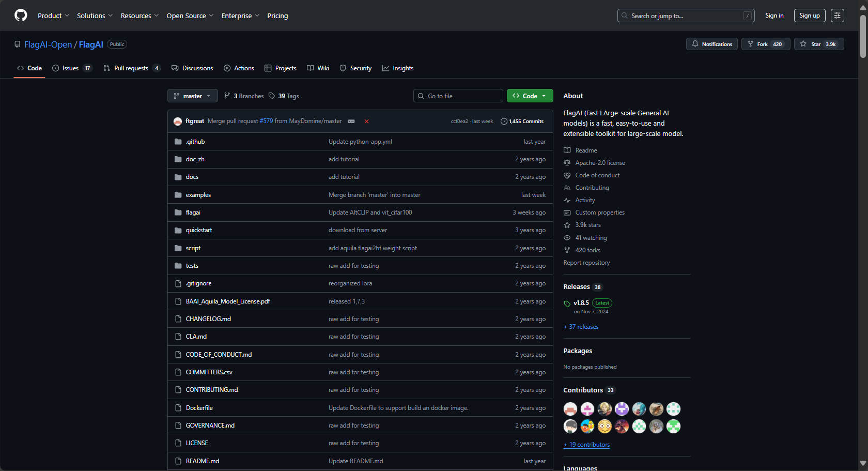Click the GitHub logo icon
The image size is (868, 471).
(x=21, y=16)
